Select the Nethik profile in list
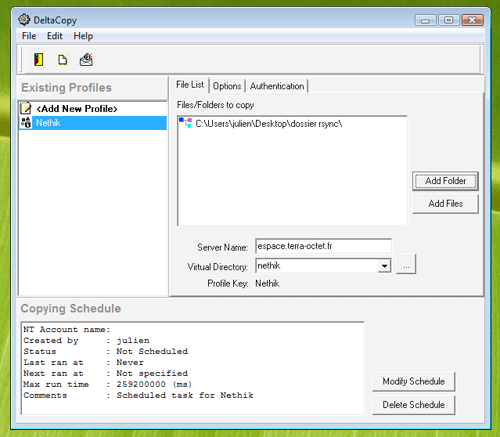 (x=93, y=123)
